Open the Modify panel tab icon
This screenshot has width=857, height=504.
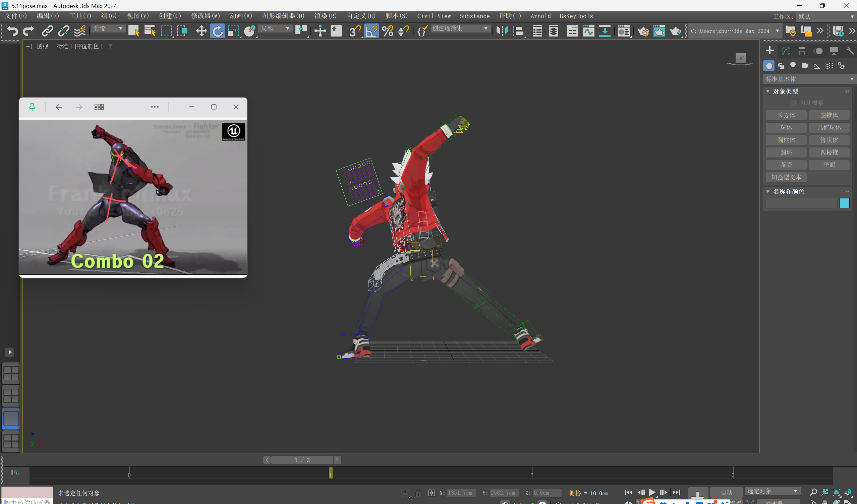[x=786, y=51]
